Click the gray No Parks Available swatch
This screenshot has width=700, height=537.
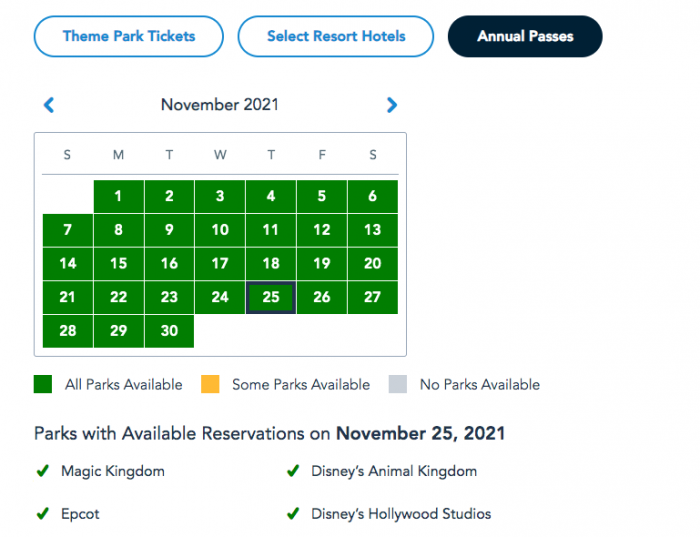pos(398,384)
